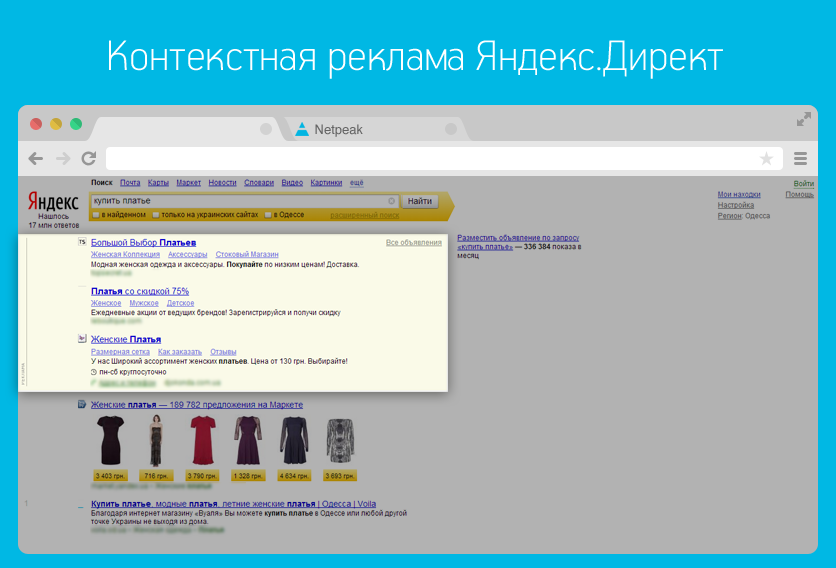This screenshot has height=568, width=836.
Task: Click the Найти search button
Action: coord(420,201)
